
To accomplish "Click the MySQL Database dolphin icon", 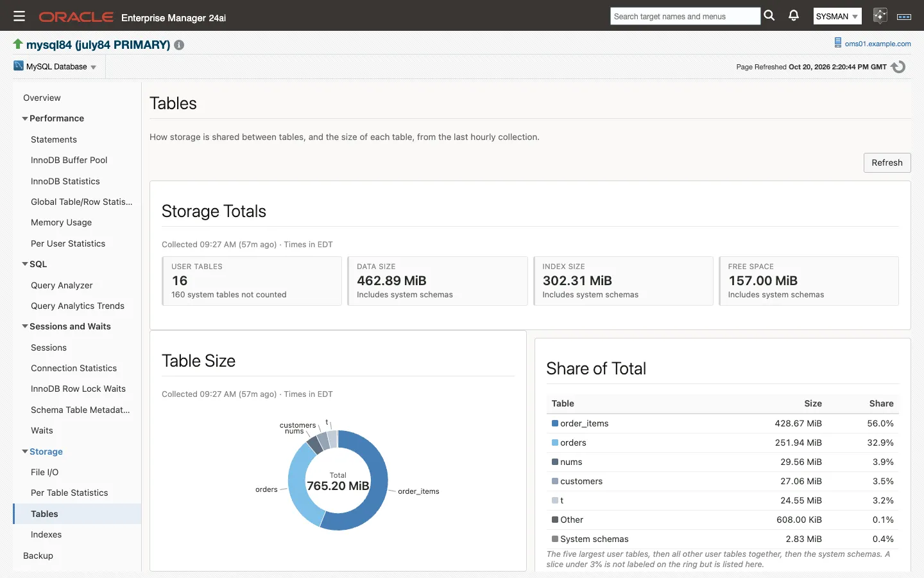I will [x=19, y=66].
